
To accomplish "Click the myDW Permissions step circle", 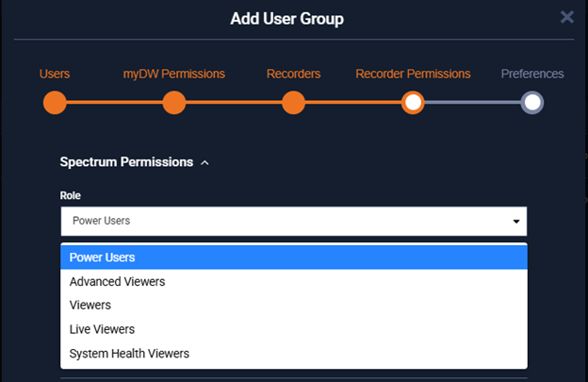I will coord(173,102).
